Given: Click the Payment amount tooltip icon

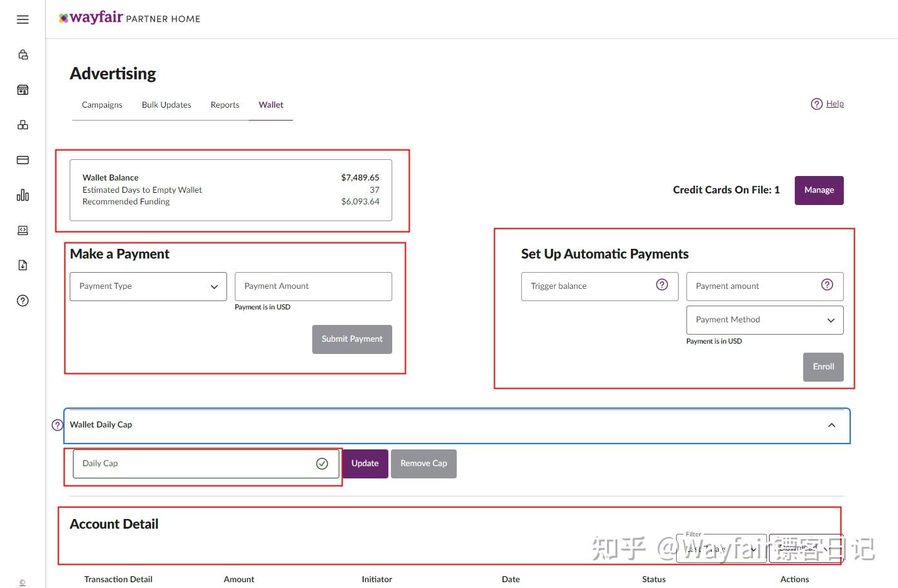Looking at the screenshot, I should [x=827, y=284].
